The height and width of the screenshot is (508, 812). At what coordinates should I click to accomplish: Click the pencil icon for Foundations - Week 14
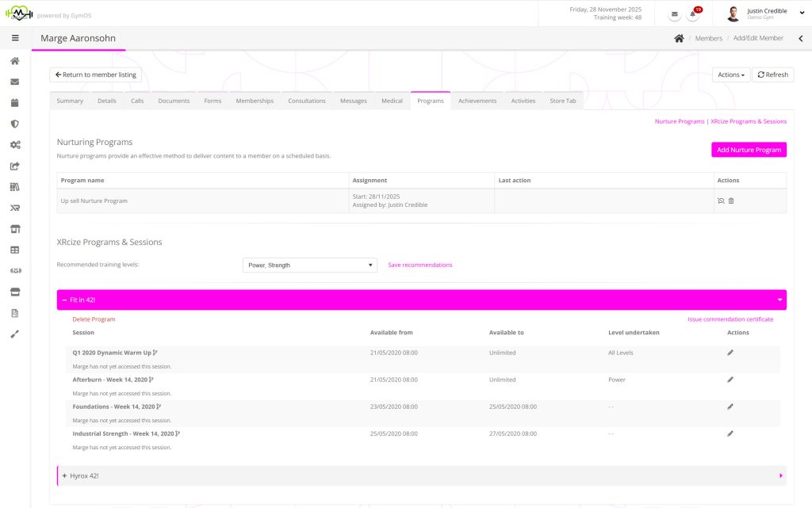point(730,407)
